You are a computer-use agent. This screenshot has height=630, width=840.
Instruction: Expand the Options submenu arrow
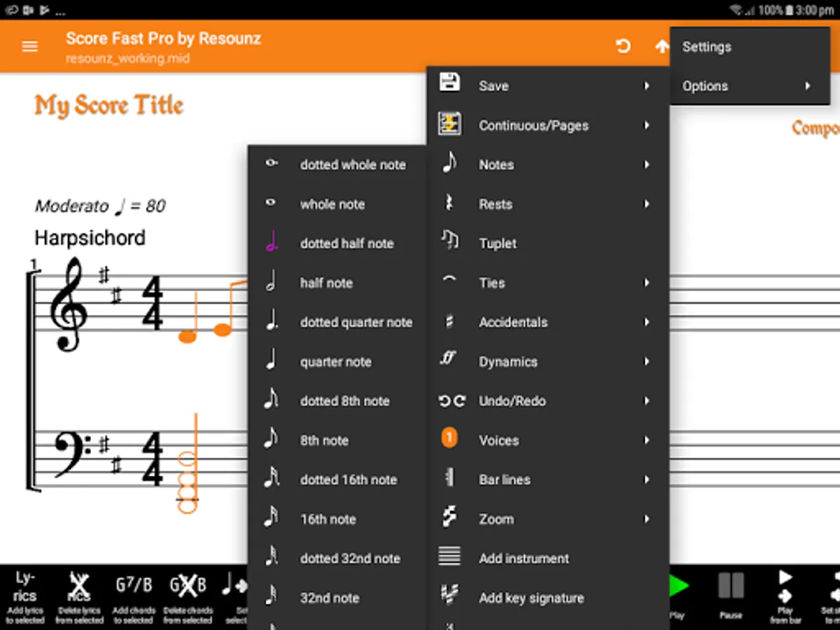pos(807,86)
